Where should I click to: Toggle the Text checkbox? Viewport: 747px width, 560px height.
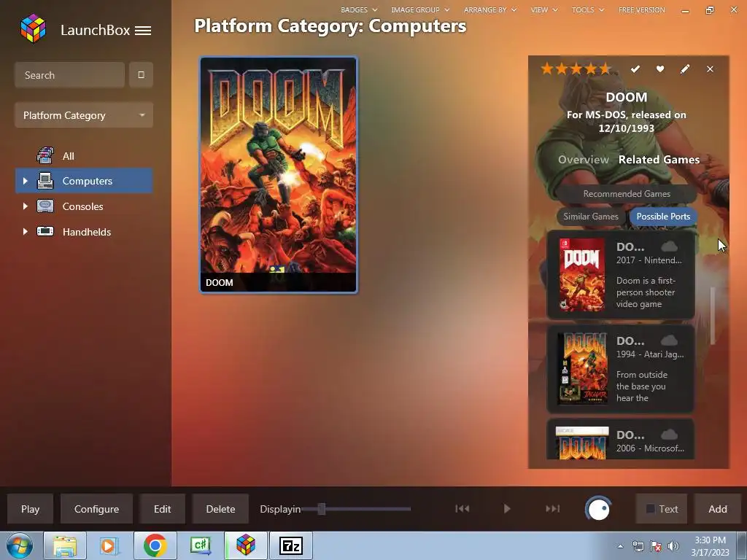[650, 509]
